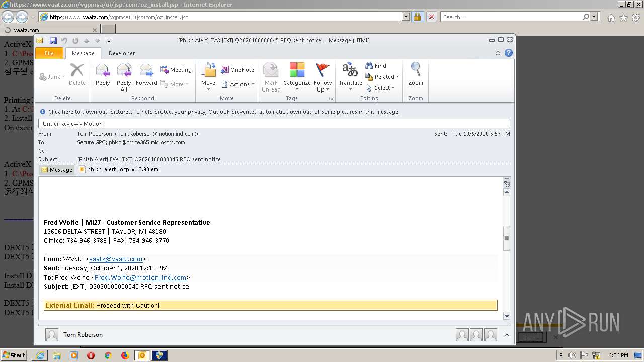
Task: Click Find binoculars button
Action: pos(376,66)
